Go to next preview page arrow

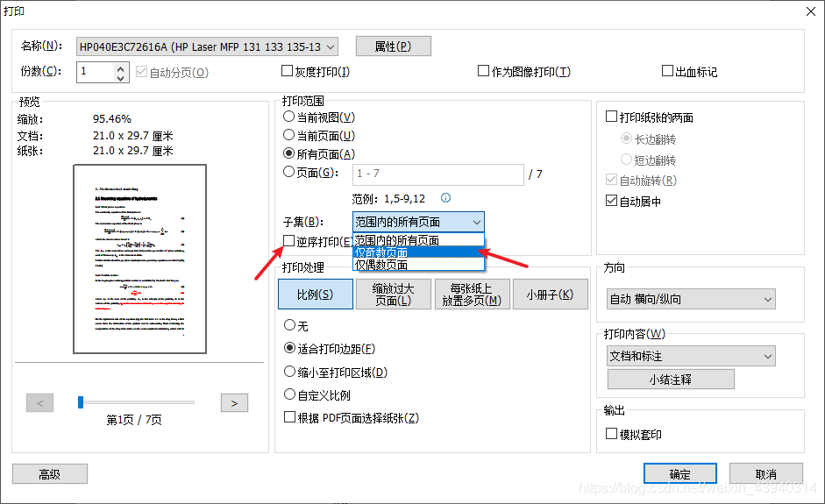(234, 403)
